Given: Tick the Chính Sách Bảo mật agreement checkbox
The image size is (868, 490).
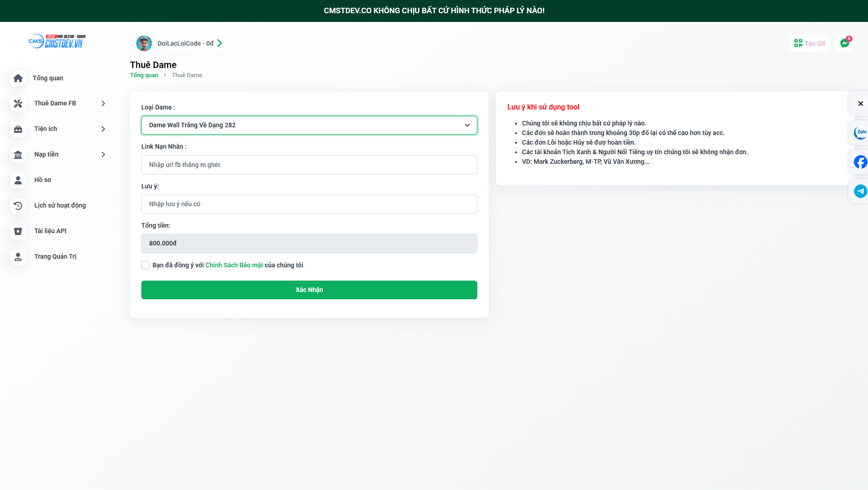Looking at the screenshot, I should point(145,265).
